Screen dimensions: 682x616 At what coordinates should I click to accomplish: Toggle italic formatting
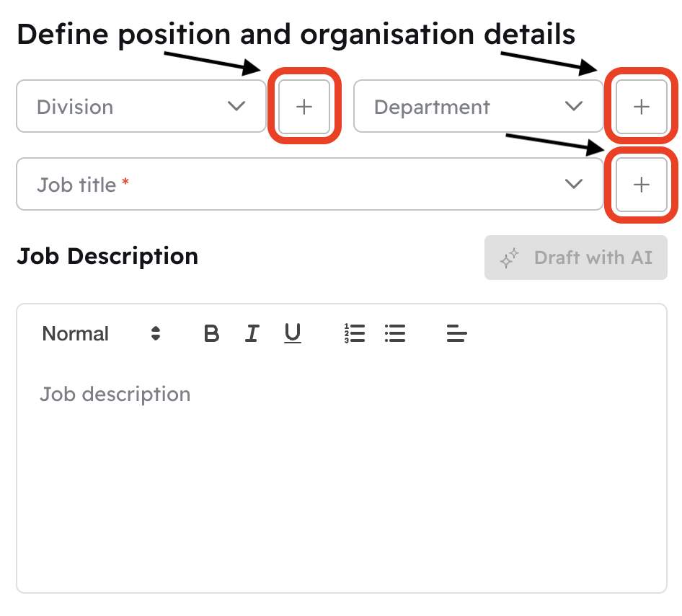252,333
